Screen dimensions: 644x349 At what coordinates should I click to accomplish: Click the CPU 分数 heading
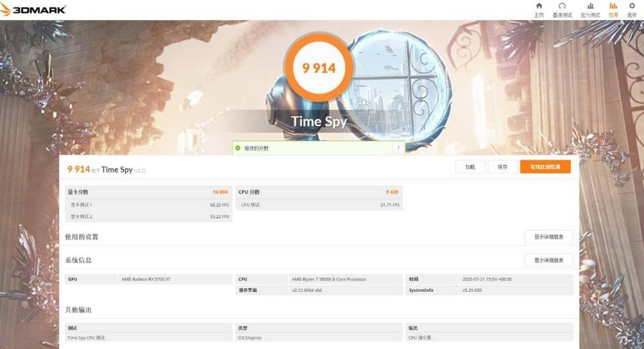249,192
